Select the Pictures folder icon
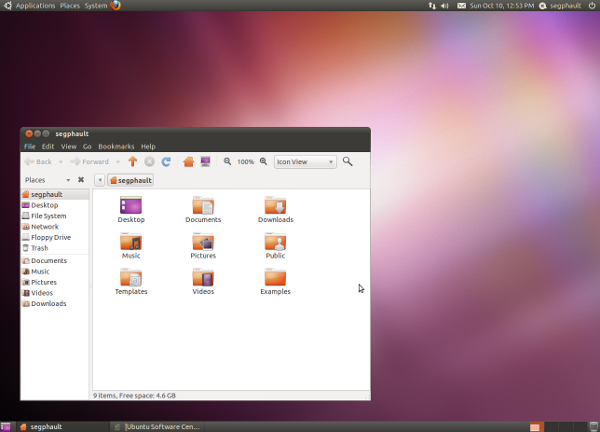This screenshot has width=600, height=432. pyautogui.click(x=203, y=241)
